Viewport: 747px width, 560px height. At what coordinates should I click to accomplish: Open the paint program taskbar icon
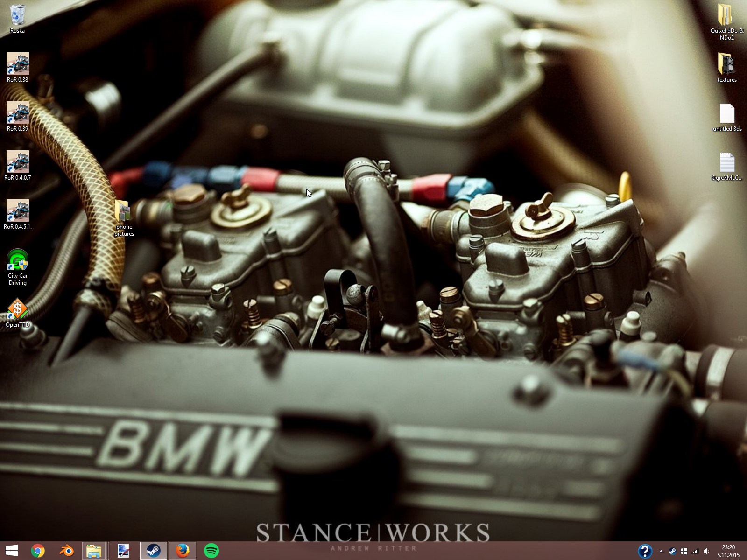[124, 551]
